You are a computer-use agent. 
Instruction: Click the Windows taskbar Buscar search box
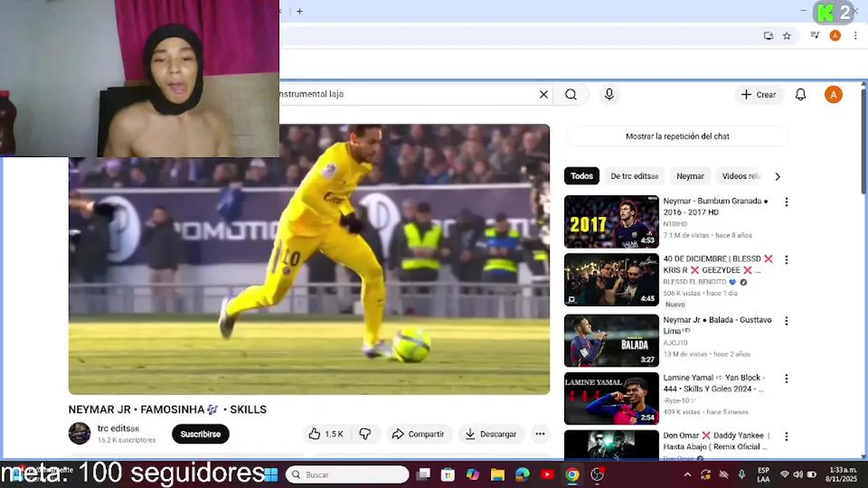click(x=347, y=474)
